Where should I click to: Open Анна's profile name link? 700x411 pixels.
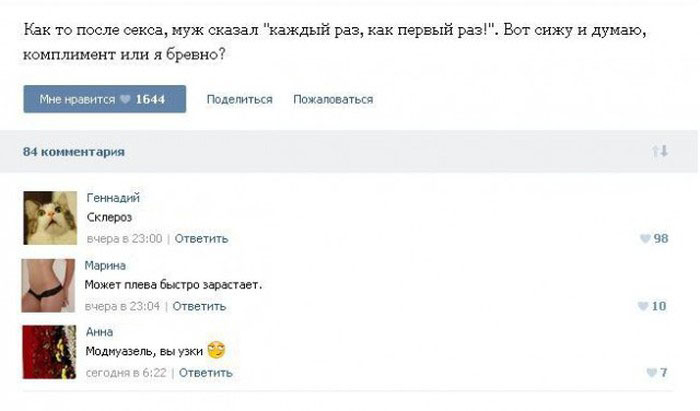pos(99,332)
